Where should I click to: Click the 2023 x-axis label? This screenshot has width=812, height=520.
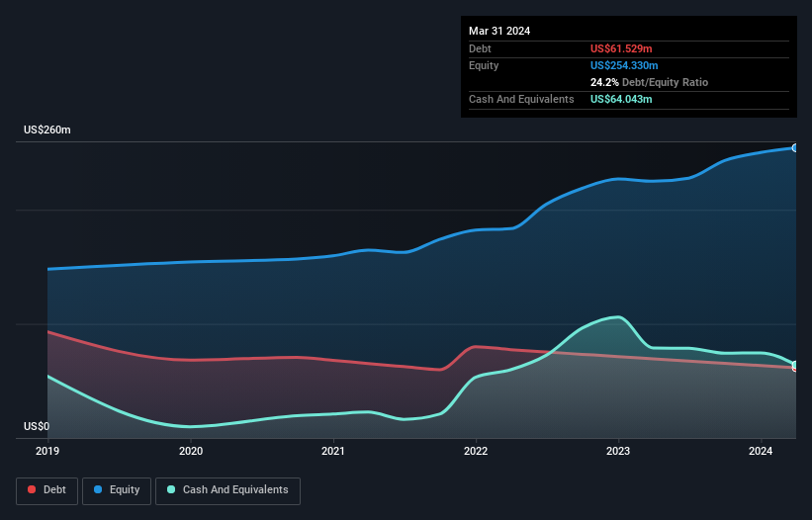tap(618, 451)
